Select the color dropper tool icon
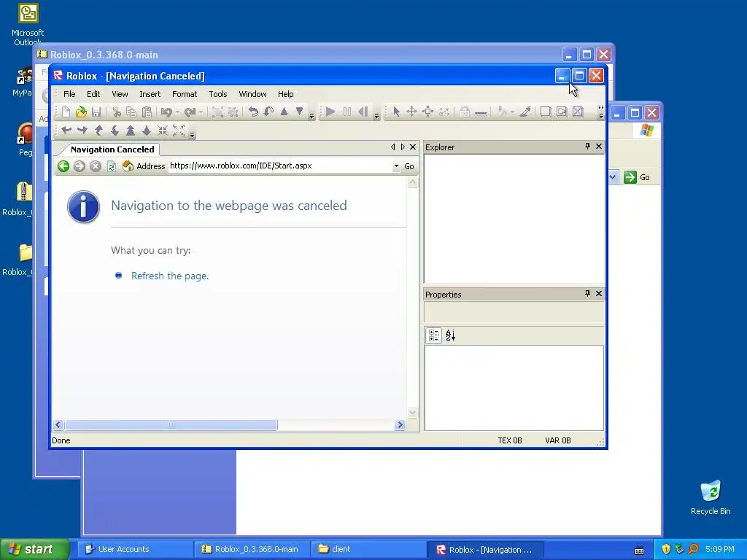 click(525, 112)
